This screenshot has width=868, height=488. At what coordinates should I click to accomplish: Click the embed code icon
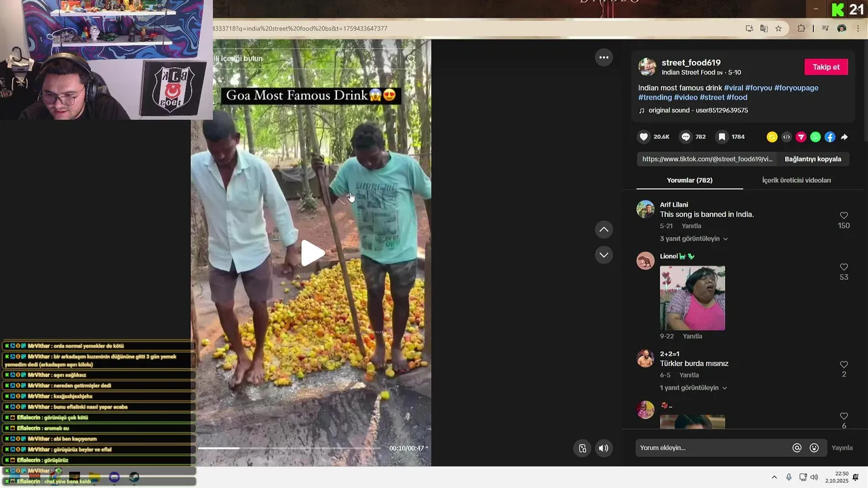coord(787,137)
